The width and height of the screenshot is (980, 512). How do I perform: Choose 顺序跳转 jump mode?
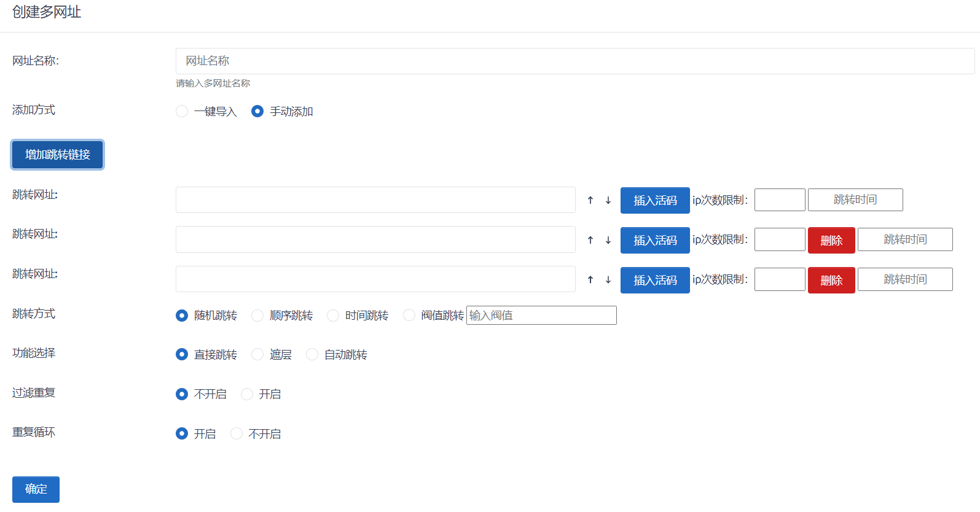257,316
